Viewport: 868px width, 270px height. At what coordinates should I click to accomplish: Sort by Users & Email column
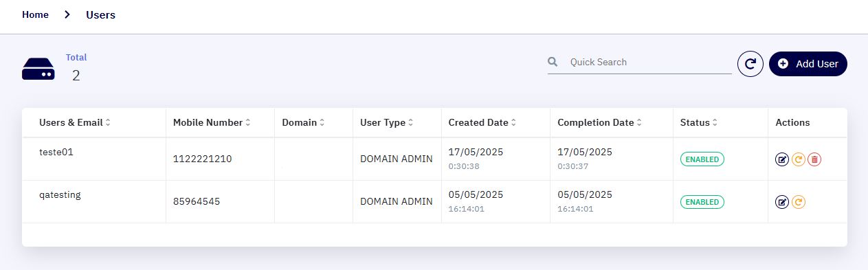click(x=75, y=123)
